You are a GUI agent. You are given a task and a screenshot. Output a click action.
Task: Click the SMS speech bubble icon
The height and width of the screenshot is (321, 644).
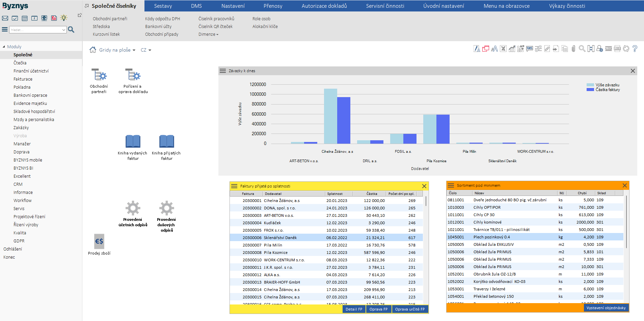530,49
